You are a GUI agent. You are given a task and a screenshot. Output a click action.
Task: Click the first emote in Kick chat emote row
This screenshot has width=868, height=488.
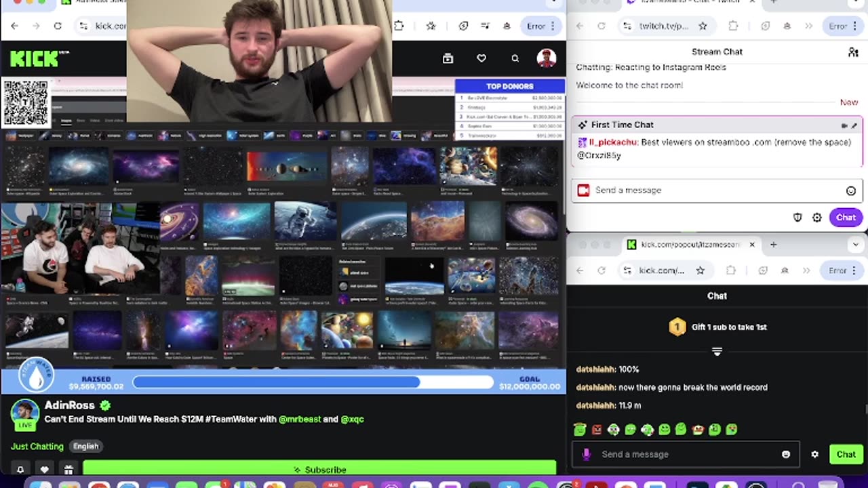(x=580, y=430)
